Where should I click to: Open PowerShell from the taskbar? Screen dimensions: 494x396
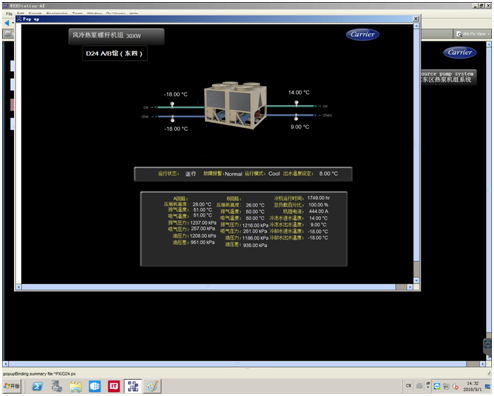(x=37, y=386)
